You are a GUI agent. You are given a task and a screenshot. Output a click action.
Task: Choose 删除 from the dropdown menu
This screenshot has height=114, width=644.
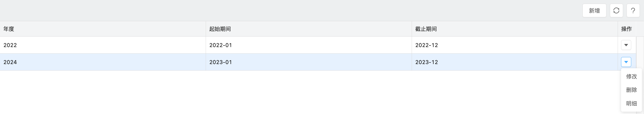pos(631,90)
